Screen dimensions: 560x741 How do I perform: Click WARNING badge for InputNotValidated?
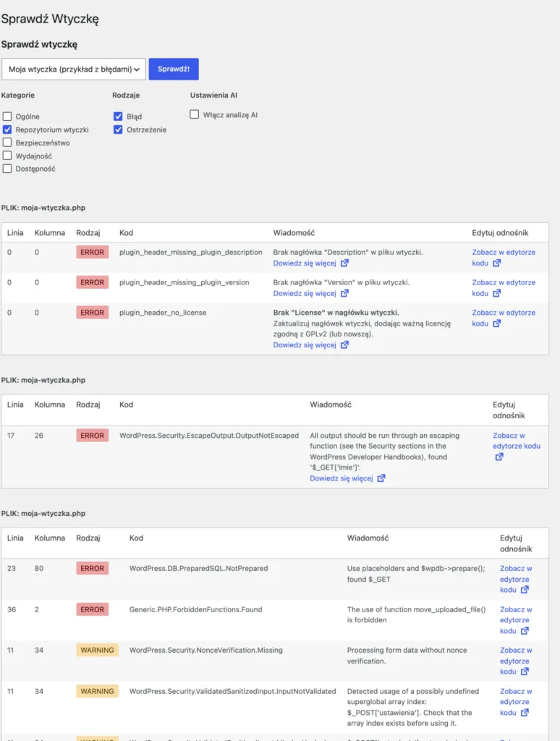[97, 691]
